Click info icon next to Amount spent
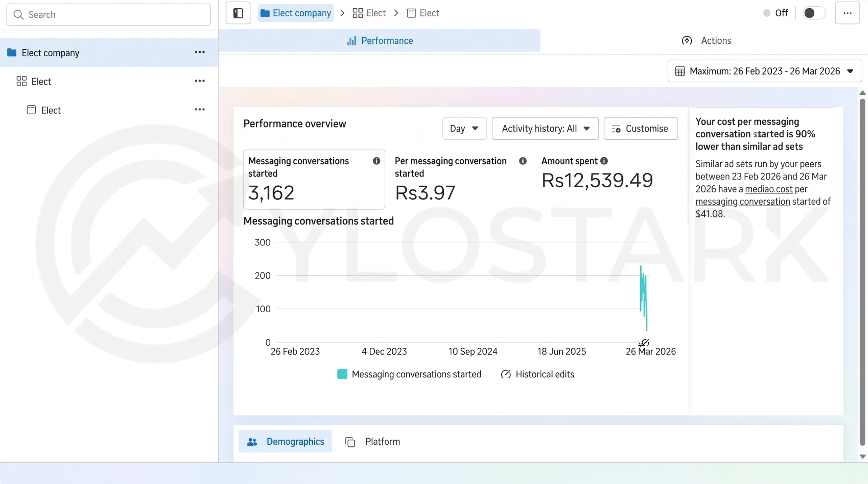868x484 pixels. [604, 161]
